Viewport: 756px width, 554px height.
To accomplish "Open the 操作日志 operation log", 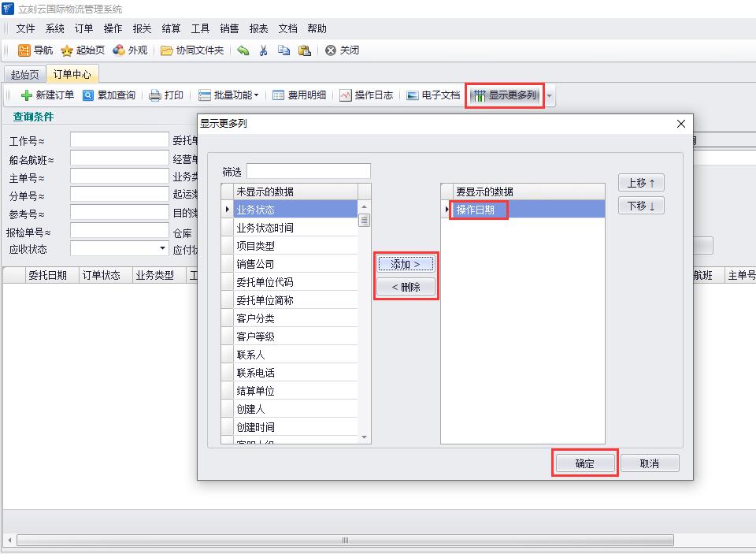I will pos(366,95).
